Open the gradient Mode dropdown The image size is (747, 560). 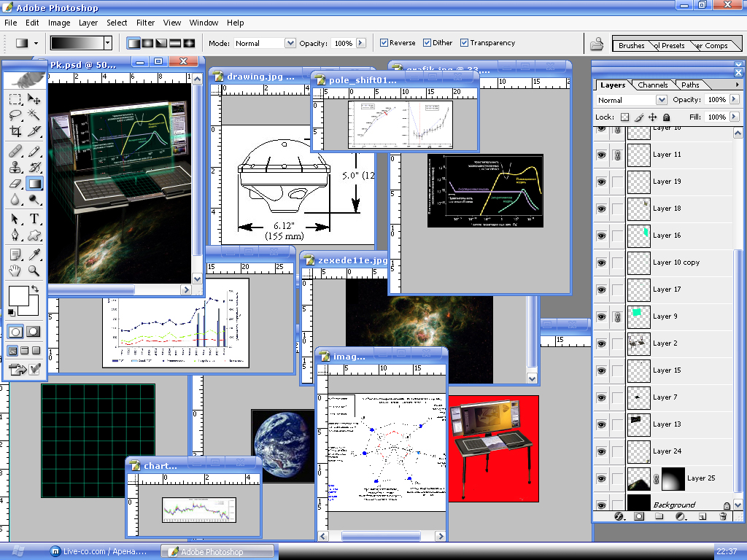290,43
